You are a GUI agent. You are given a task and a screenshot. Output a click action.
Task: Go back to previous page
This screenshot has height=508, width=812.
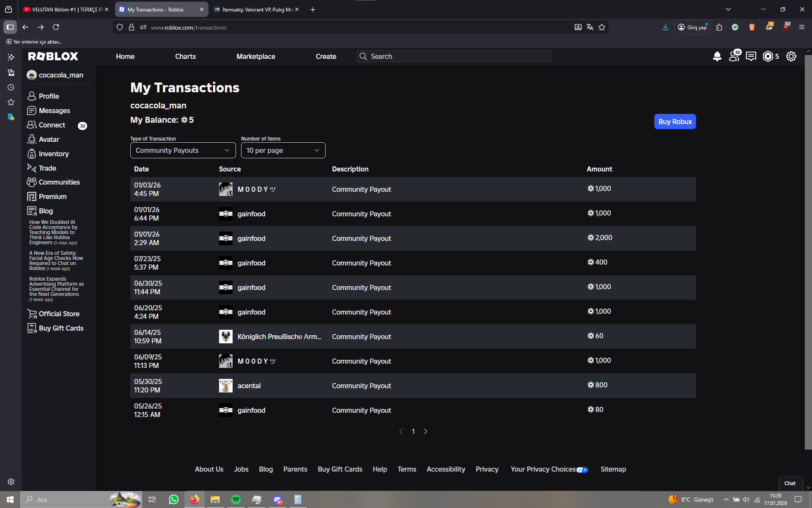pyautogui.click(x=25, y=27)
